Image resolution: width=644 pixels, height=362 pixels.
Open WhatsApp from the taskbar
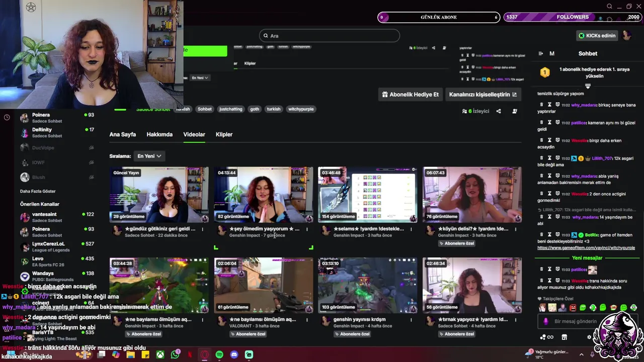click(x=175, y=354)
